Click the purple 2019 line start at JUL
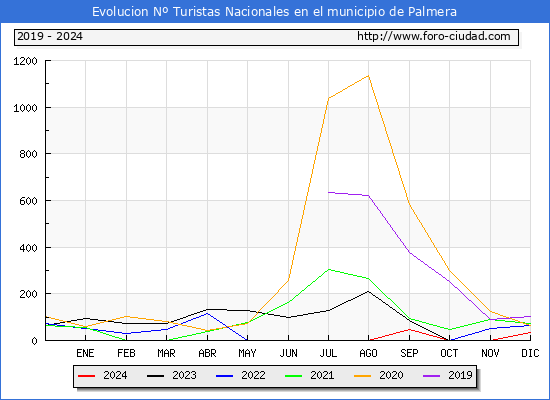The image size is (550, 400). pos(329,192)
